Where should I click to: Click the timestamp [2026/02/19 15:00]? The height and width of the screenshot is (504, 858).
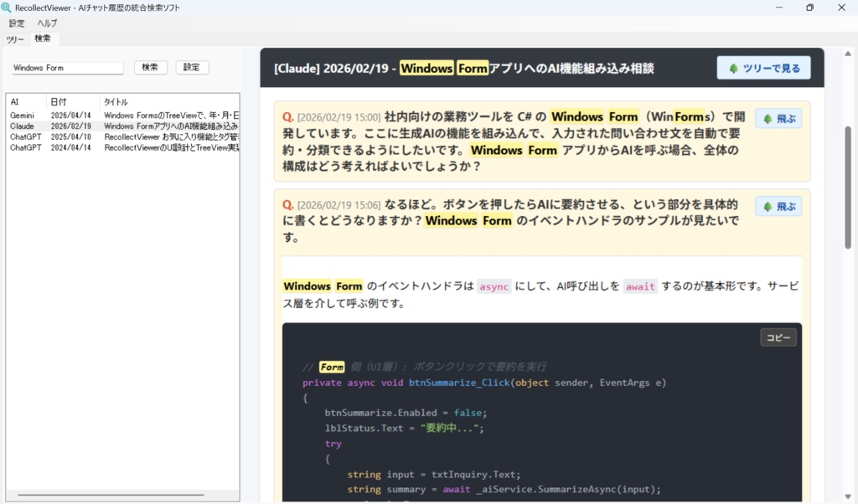coord(339,117)
